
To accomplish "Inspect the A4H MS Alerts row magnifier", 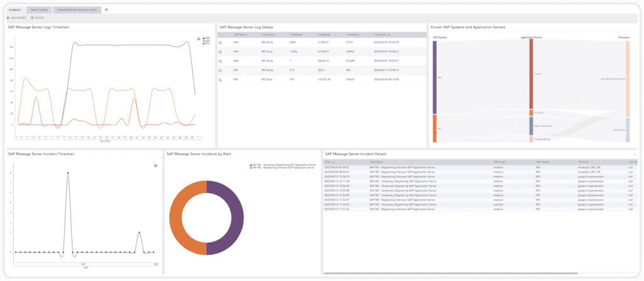I will pos(220,42).
